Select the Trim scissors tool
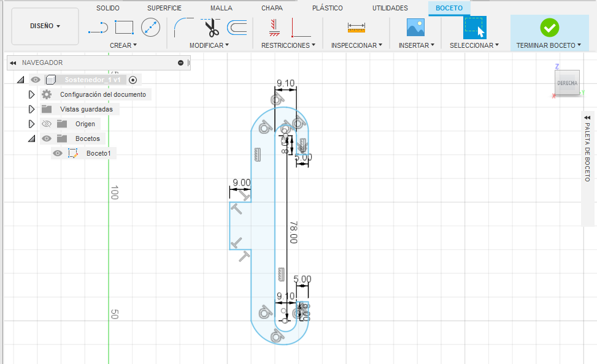The width and height of the screenshot is (597, 364). 210,28
